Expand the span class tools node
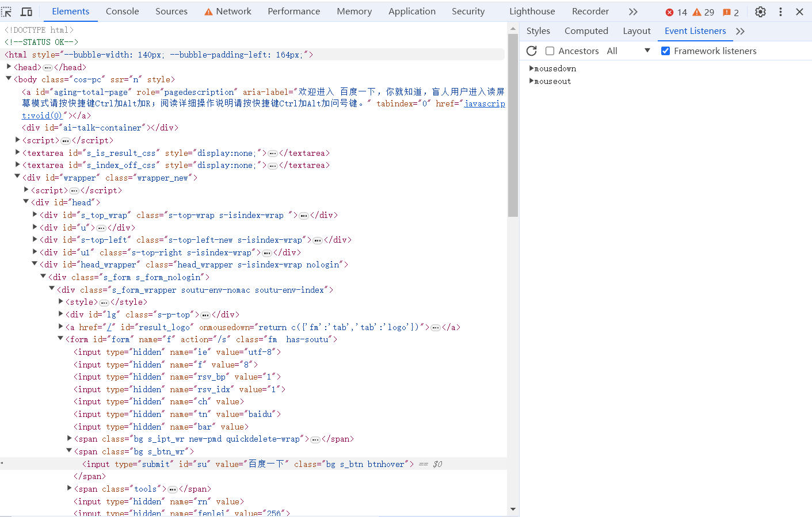The height and width of the screenshot is (517, 812). (69, 488)
